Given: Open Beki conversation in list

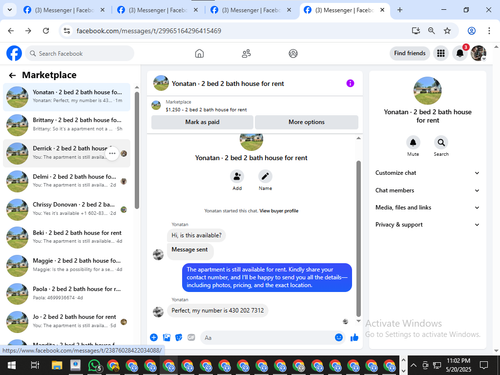Looking at the screenshot, I should tap(67, 237).
